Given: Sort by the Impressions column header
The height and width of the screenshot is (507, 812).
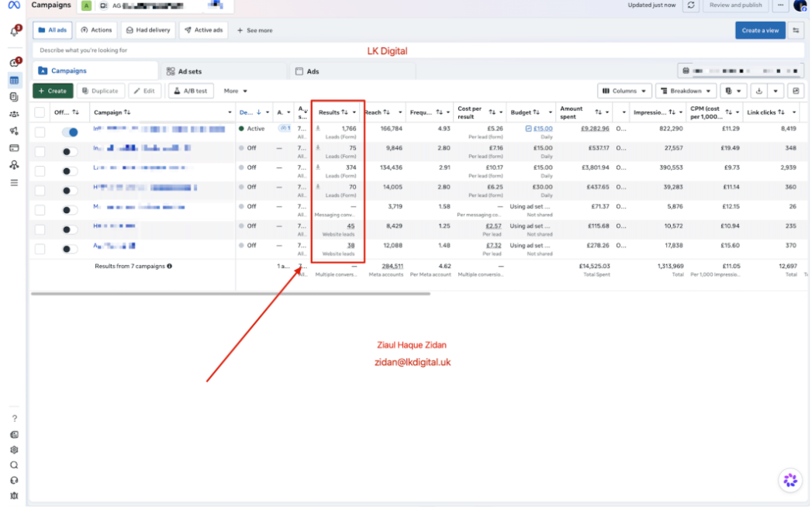Looking at the screenshot, I should pos(655,112).
